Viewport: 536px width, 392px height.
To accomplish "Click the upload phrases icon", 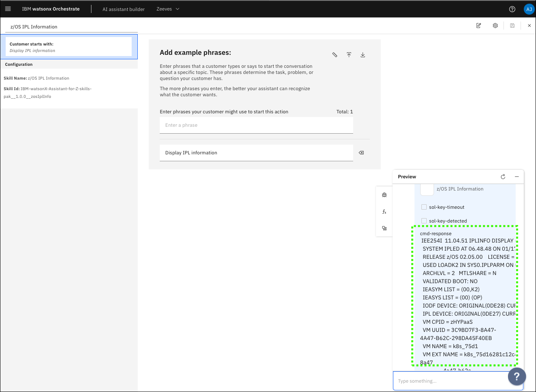I will (349, 55).
